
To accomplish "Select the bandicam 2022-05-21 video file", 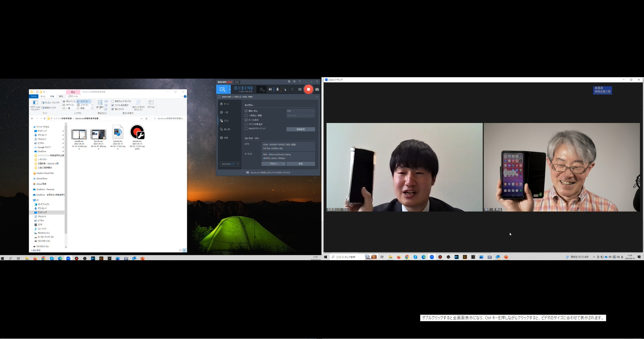I will pyautogui.click(x=98, y=139).
